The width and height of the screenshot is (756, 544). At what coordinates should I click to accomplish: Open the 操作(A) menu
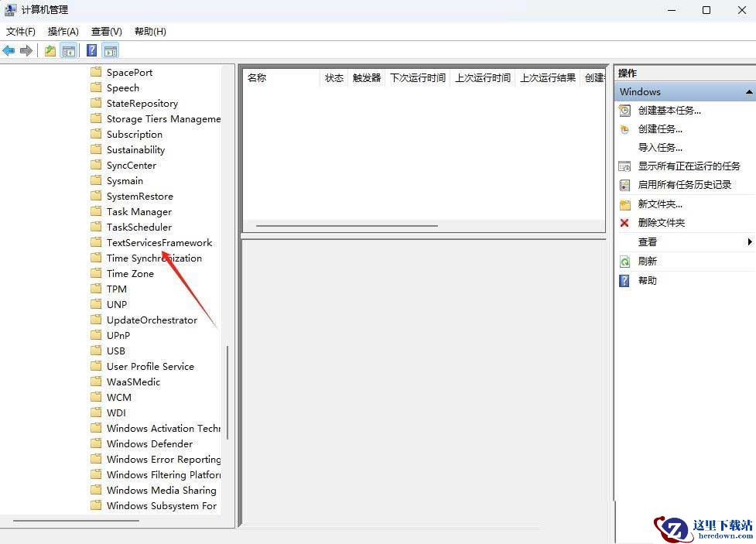click(x=63, y=32)
